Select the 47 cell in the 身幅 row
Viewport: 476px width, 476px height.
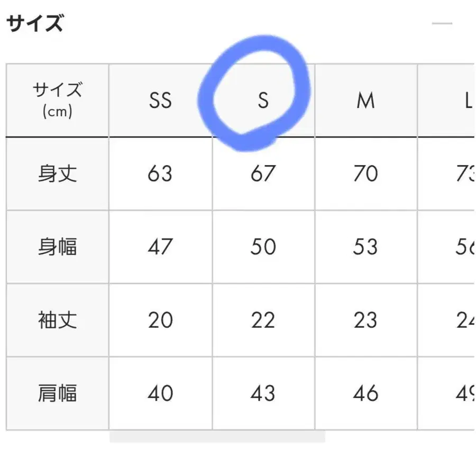[160, 247]
